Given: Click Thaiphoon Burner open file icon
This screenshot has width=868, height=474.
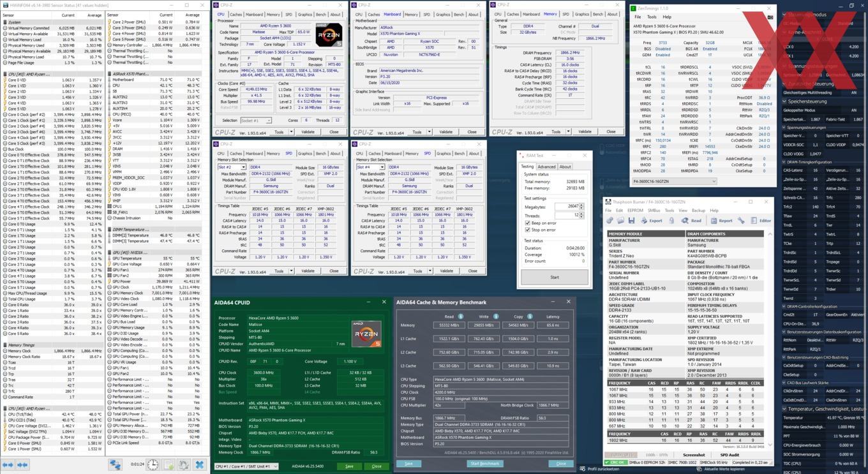Looking at the screenshot, I should (x=620, y=221).
